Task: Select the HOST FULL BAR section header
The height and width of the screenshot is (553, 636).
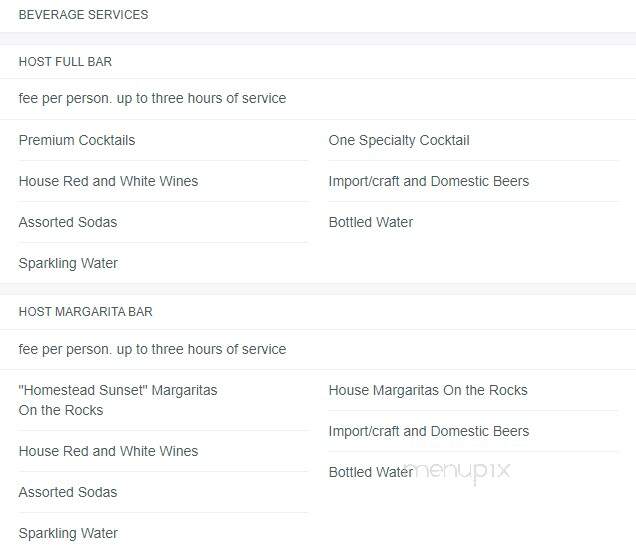Action: 65,62
